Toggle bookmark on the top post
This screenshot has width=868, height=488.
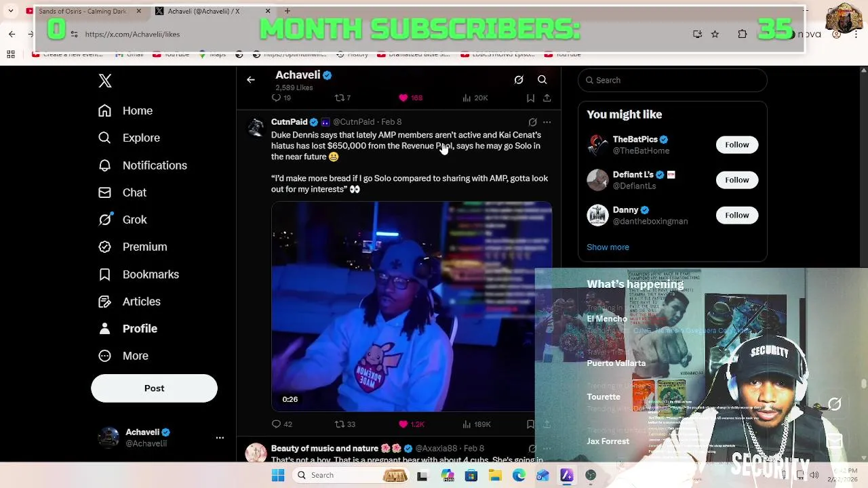coord(530,98)
